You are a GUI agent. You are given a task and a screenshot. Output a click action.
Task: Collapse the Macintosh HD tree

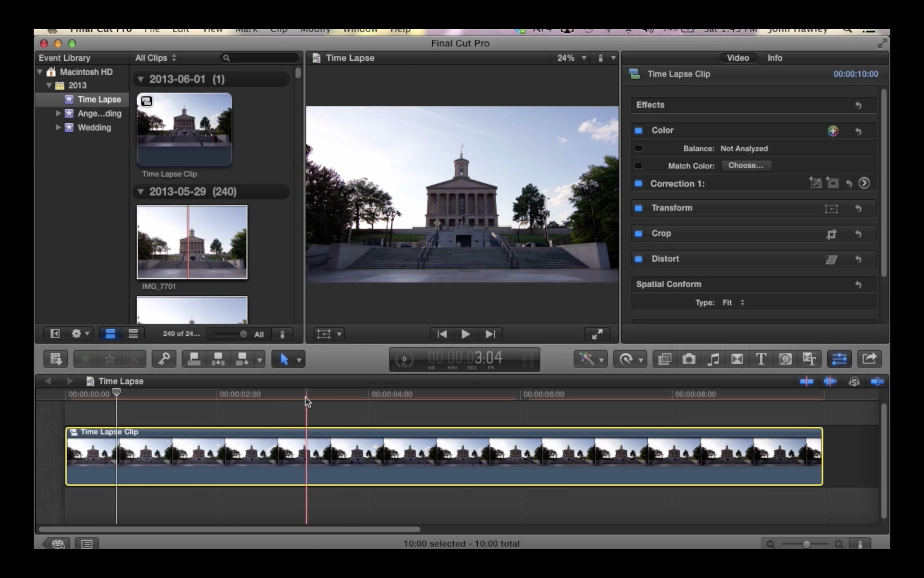click(40, 72)
